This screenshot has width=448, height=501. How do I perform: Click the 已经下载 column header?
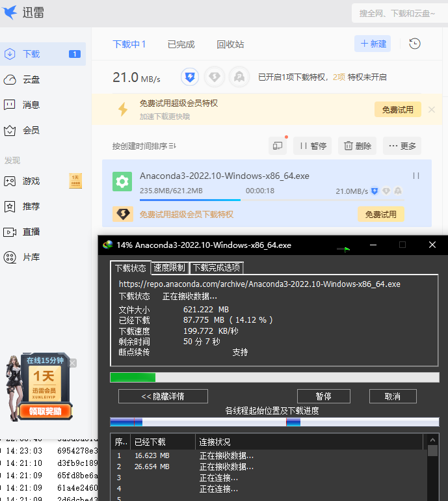pos(163,442)
